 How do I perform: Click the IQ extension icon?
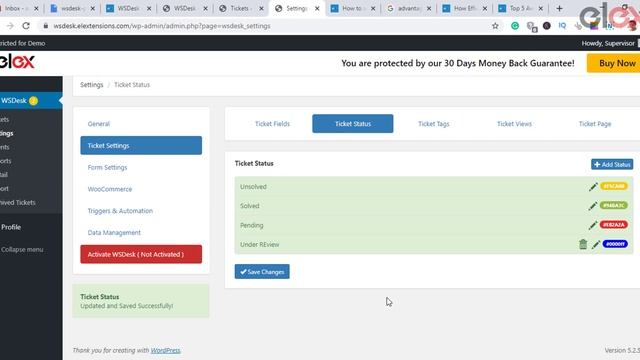(x=562, y=25)
